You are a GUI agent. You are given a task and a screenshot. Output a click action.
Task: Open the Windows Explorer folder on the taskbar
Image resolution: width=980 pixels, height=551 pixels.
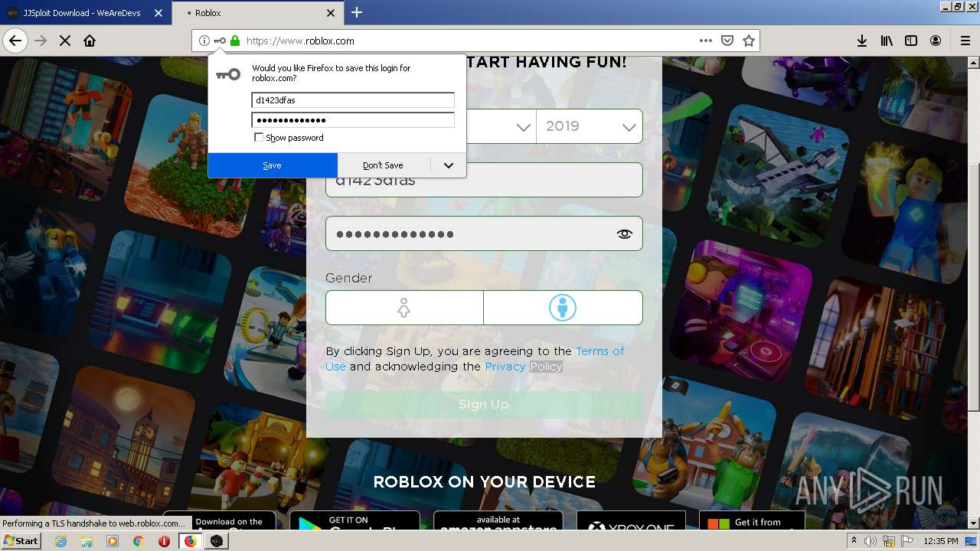87,541
